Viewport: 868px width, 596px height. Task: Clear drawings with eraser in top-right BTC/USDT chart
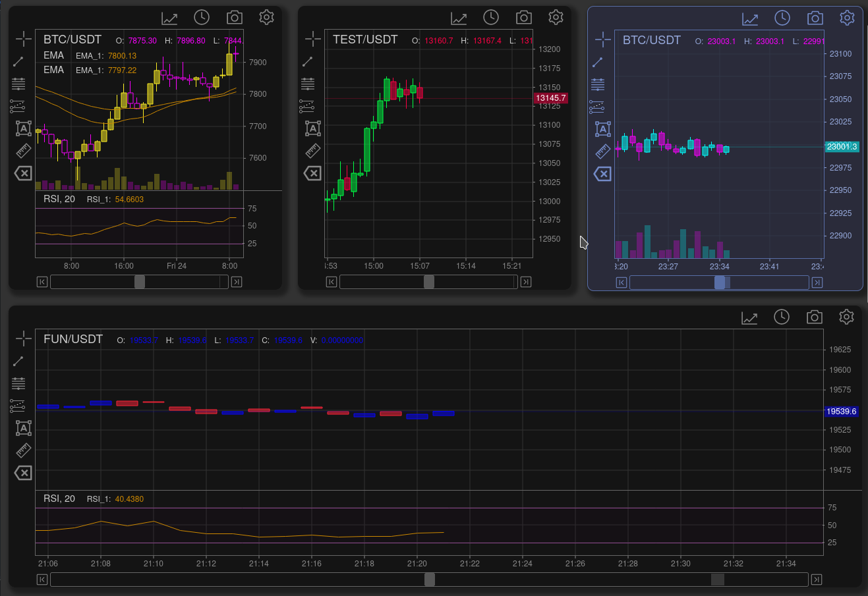(x=602, y=174)
